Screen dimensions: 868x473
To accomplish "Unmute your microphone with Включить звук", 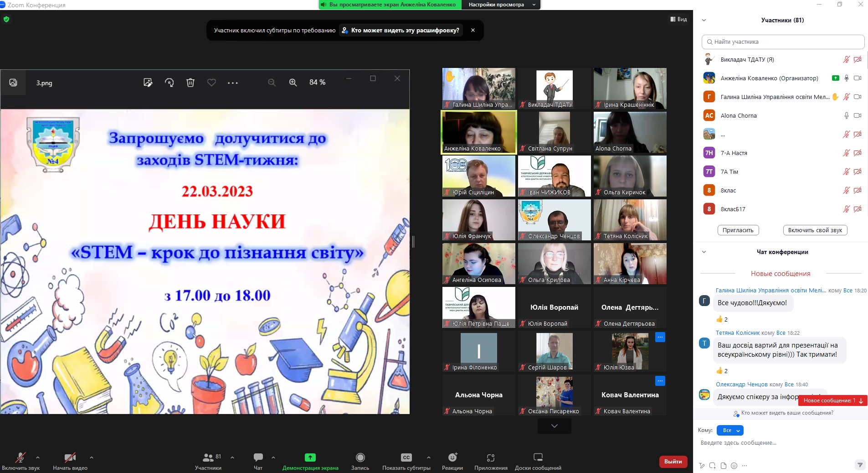I will (21, 461).
